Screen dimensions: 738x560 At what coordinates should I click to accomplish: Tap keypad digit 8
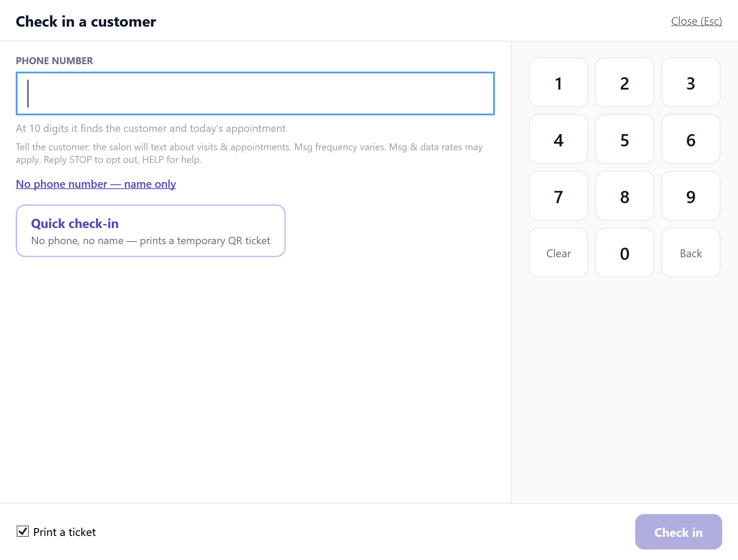(x=625, y=196)
